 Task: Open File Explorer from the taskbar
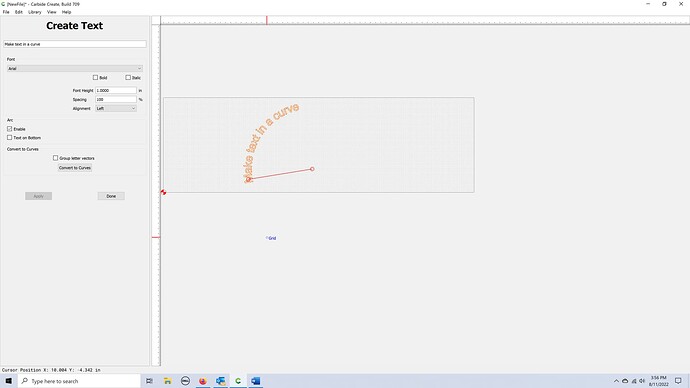tap(167, 381)
